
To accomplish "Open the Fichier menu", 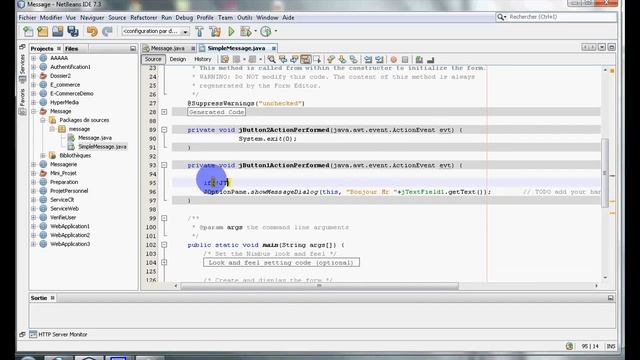I will click(27, 18).
